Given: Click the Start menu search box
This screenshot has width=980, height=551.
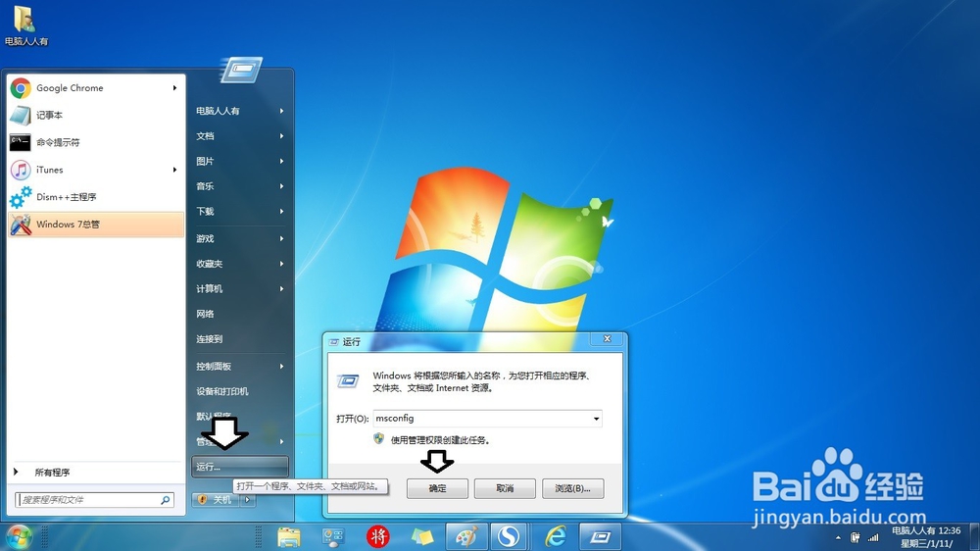Looking at the screenshot, I should pyautogui.click(x=87, y=500).
